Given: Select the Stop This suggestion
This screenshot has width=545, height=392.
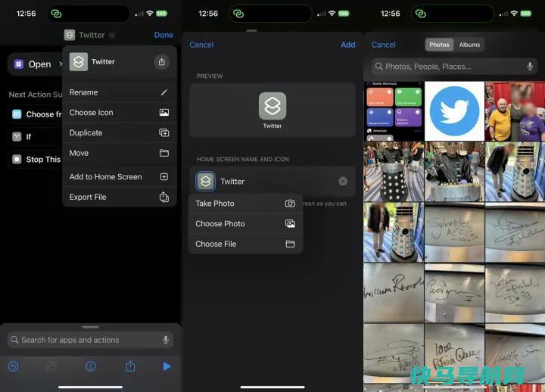Looking at the screenshot, I should click(36, 160).
